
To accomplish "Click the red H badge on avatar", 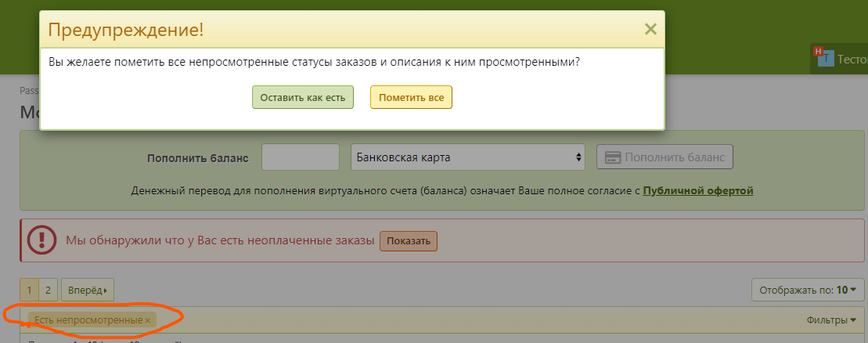I will [x=819, y=52].
